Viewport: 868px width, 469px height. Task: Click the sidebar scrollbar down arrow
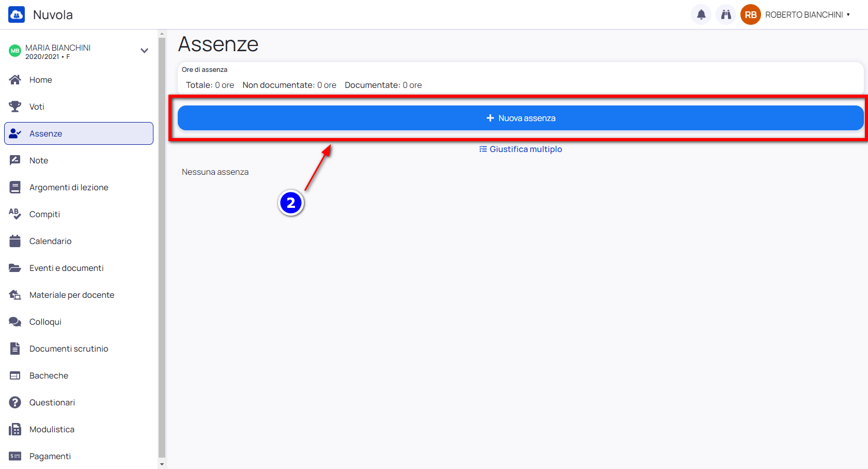[162, 464]
